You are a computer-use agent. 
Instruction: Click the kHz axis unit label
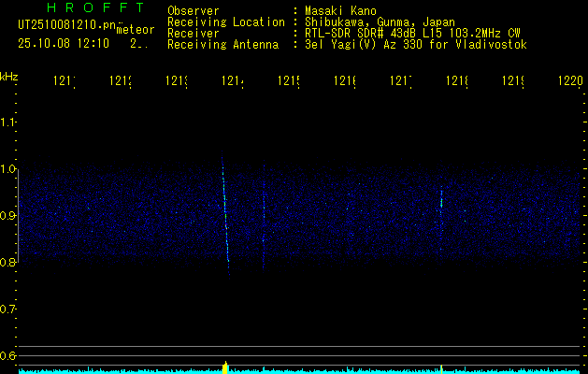point(9,76)
